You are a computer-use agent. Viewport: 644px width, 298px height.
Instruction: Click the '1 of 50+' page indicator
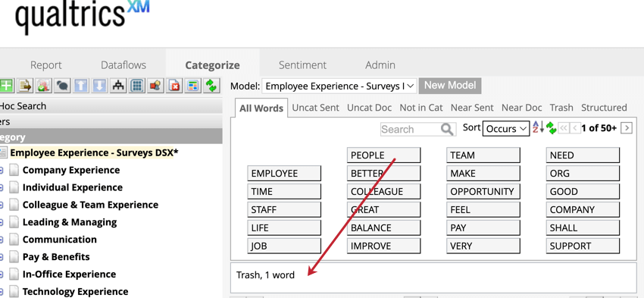tap(599, 128)
